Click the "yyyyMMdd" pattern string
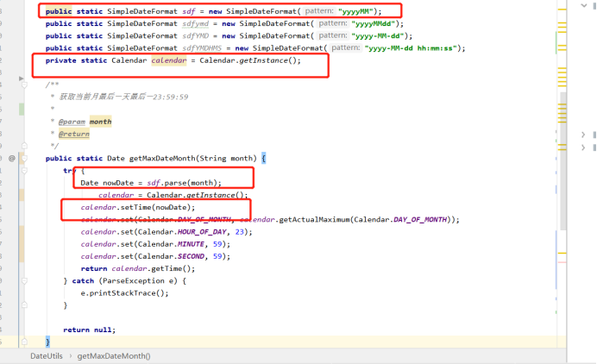Screen dimensions: 597x364 click(x=373, y=23)
